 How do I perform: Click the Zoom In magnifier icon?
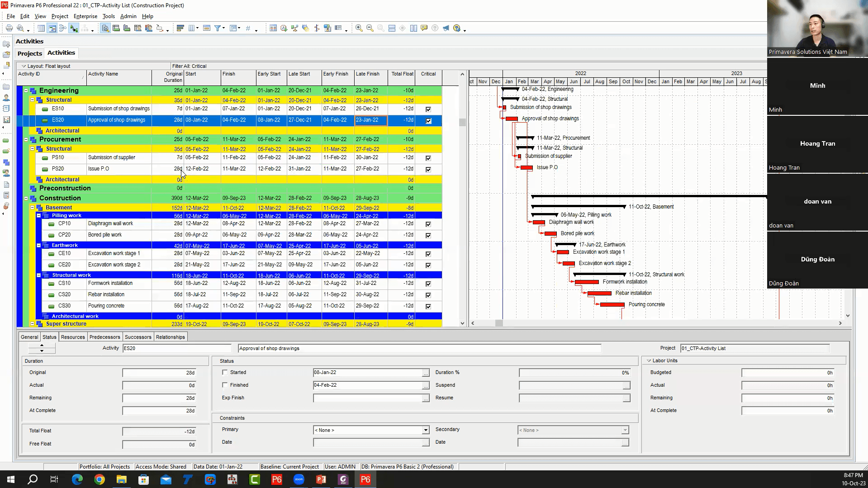click(x=359, y=28)
